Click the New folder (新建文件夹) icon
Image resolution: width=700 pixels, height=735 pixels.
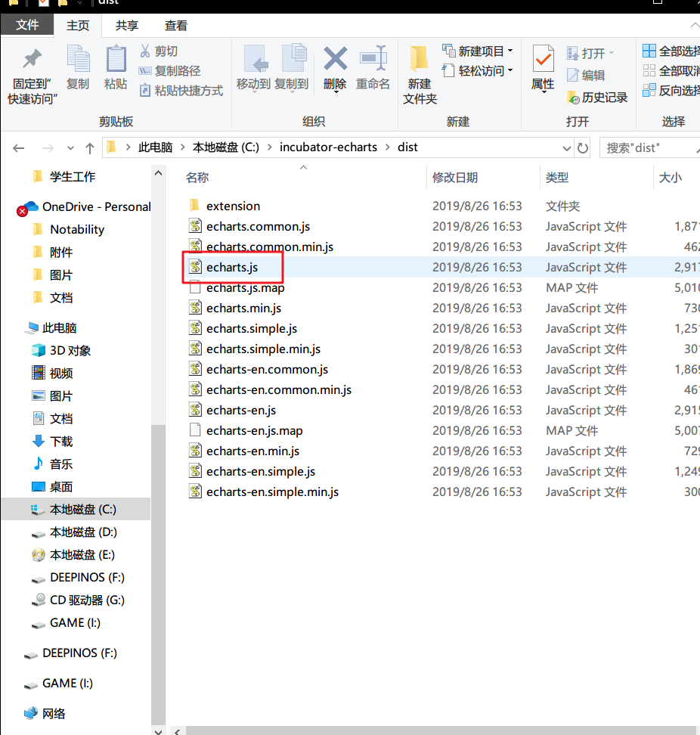(420, 58)
